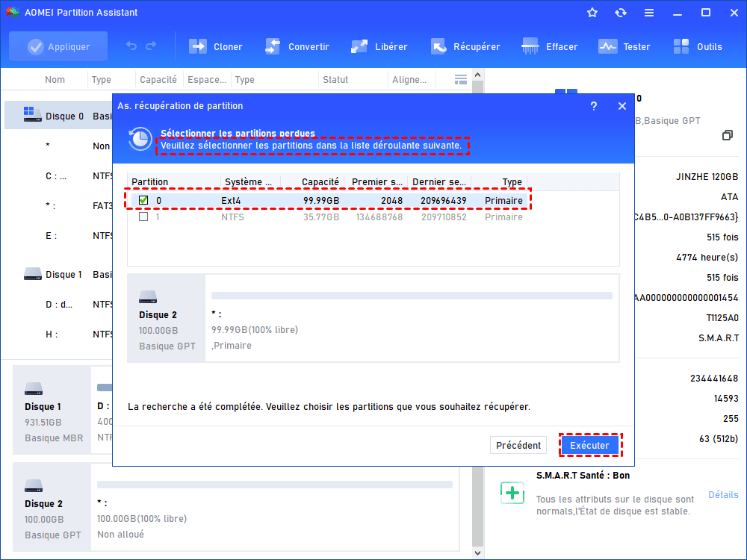Click the Aligne... column header
747x560 pixels.
[409, 80]
